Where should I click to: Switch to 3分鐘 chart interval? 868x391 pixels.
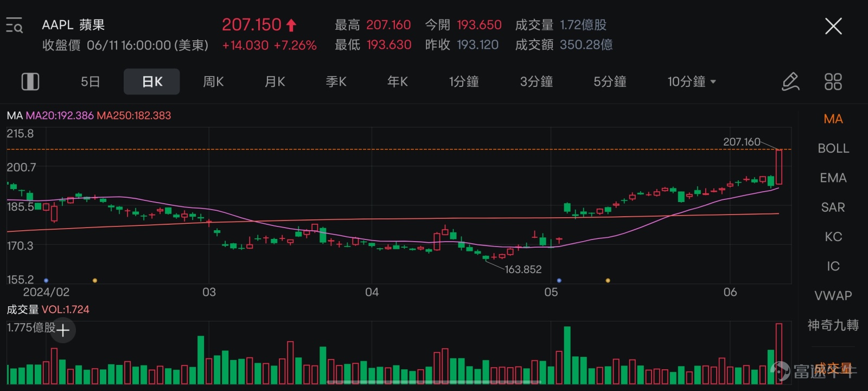pyautogui.click(x=537, y=81)
